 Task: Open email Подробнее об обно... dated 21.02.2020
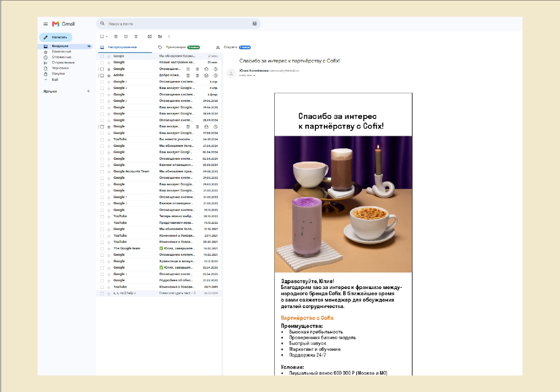[x=159, y=280]
